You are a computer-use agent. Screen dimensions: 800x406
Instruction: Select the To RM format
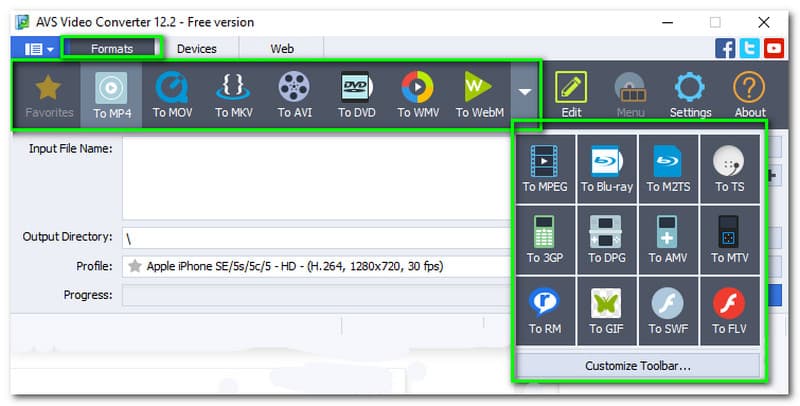click(x=545, y=311)
